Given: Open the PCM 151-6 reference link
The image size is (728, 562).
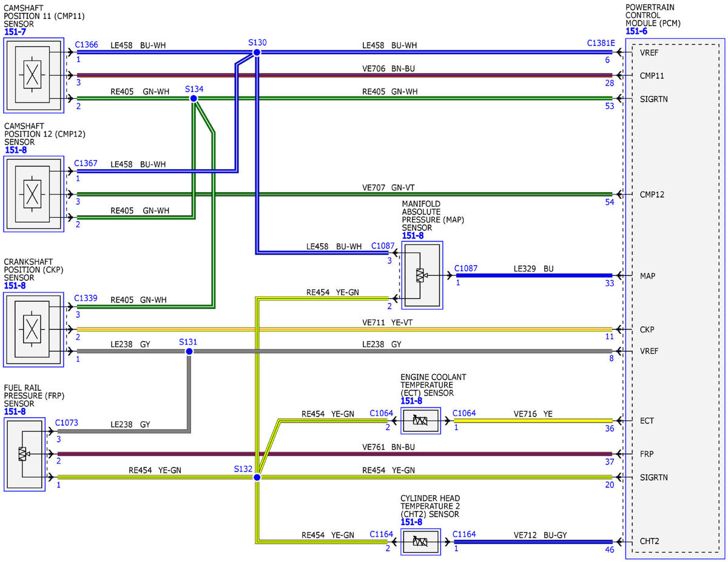Looking at the screenshot, I should (x=636, y=32).
